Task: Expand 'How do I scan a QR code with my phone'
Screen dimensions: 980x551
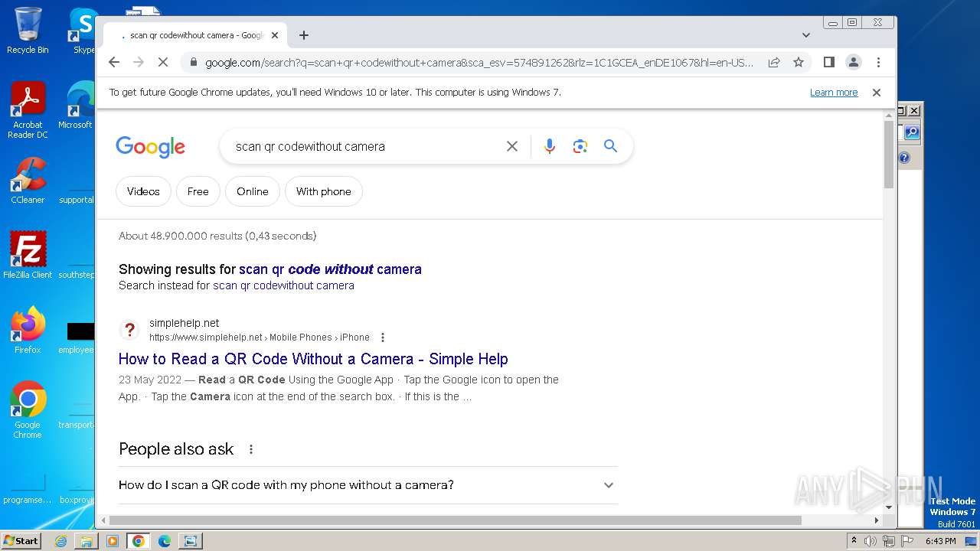Action: [368, 485]
